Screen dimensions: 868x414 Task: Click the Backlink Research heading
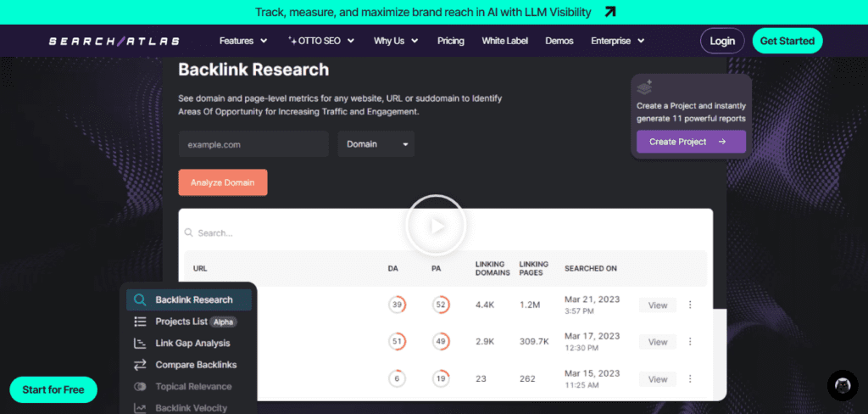click(x=253, y=70)
